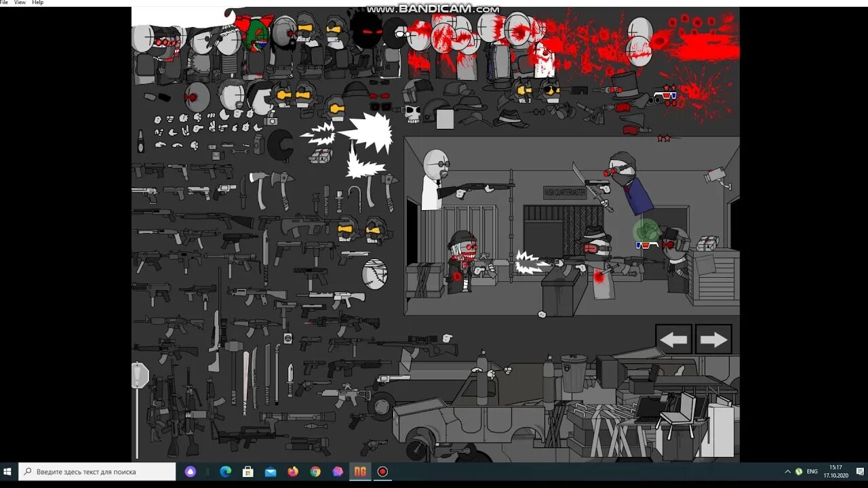
Task: Go to next page with right arrow
Action: coord(713,340)
